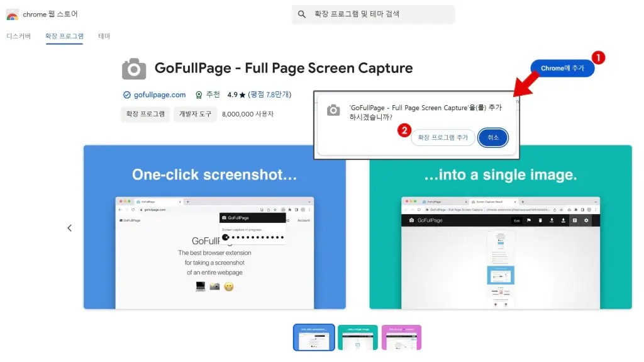Click the 개발자 도구 category chip

click(196, 114)
